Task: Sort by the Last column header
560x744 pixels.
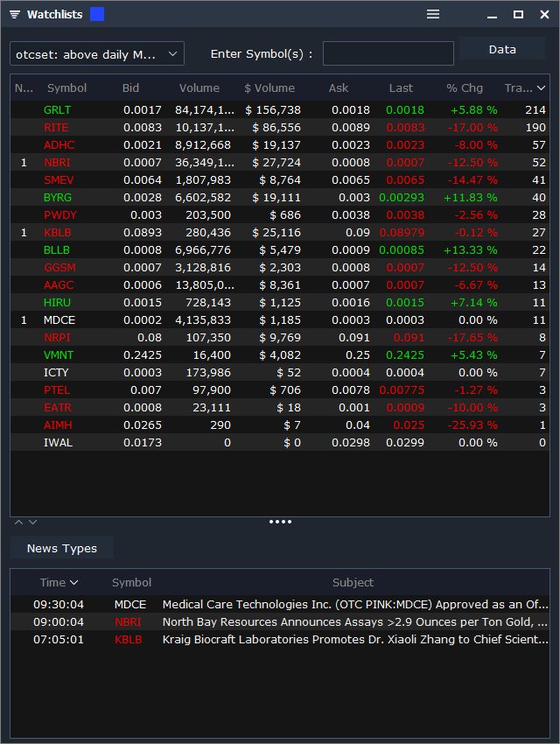Action: coord(401,88)
